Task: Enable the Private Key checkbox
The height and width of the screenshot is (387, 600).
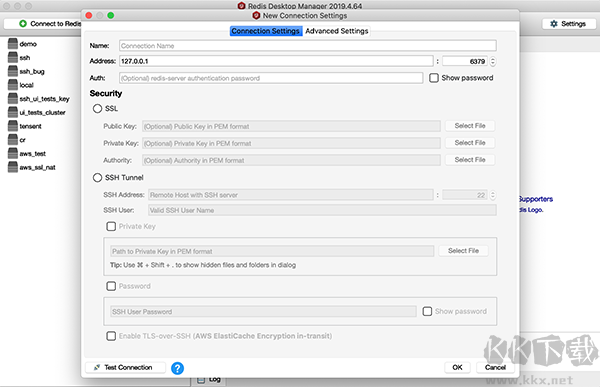Action: point(111,226)
